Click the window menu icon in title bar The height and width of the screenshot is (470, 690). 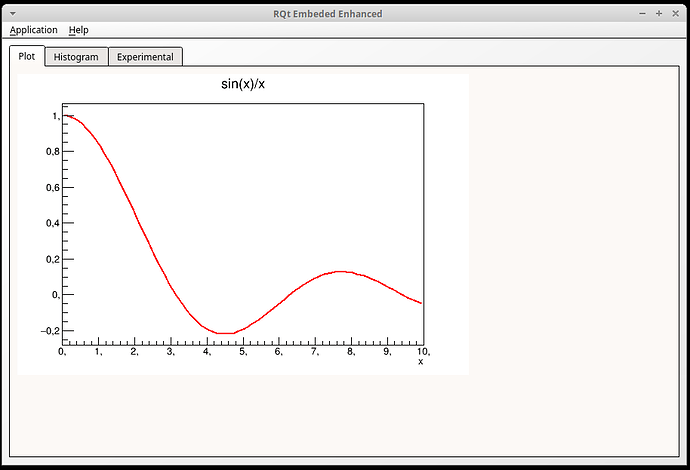(x=11, y=13)
